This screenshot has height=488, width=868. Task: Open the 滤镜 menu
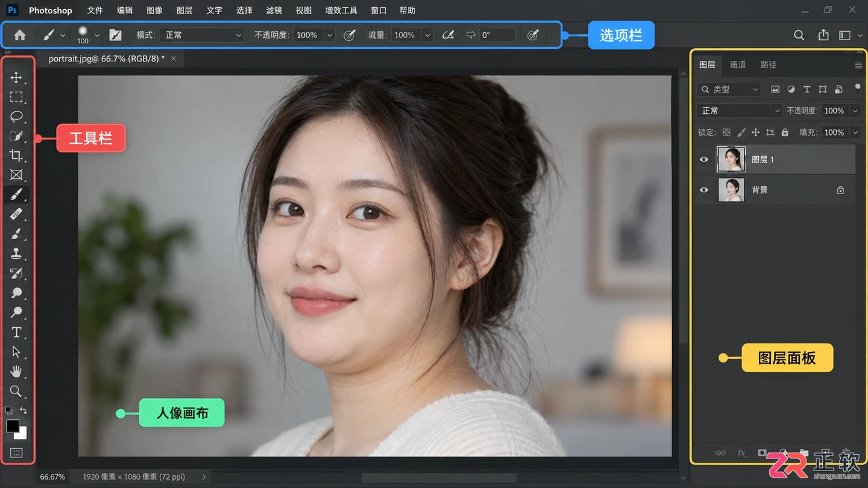[274, 10]
